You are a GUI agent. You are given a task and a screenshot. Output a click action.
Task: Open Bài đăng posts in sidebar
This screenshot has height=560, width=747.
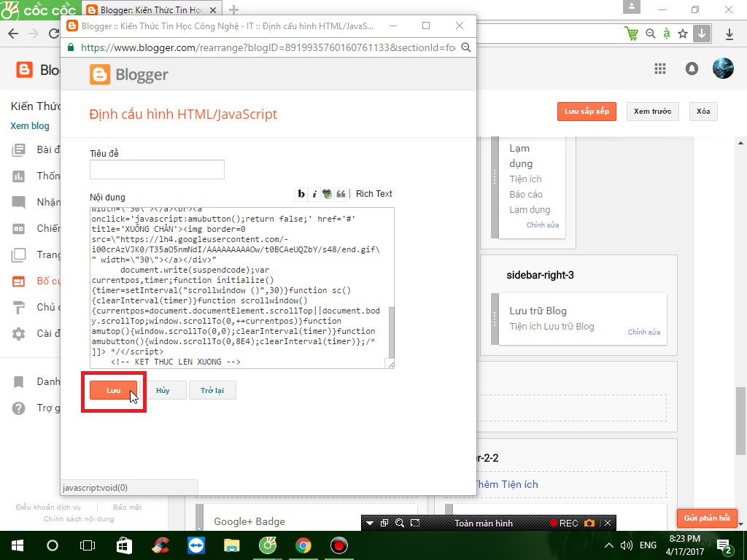36,150
